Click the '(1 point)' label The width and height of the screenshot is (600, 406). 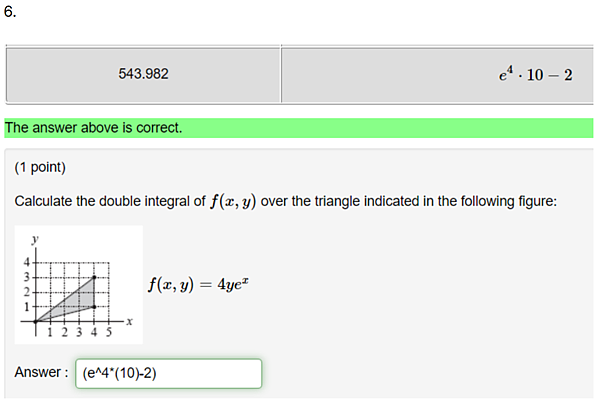coord(40,167)
